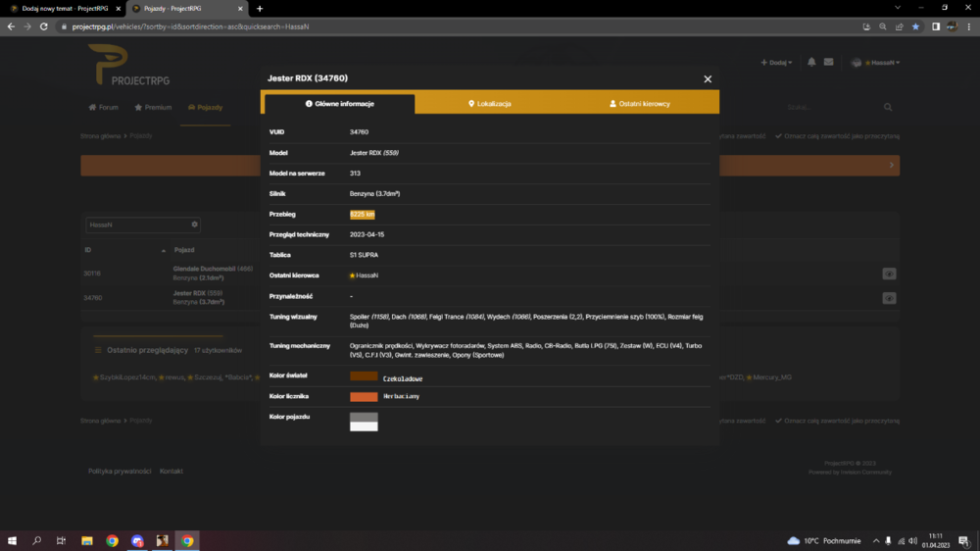Toggle eye icon for vehicle 30116

click(x=889, y=274)
